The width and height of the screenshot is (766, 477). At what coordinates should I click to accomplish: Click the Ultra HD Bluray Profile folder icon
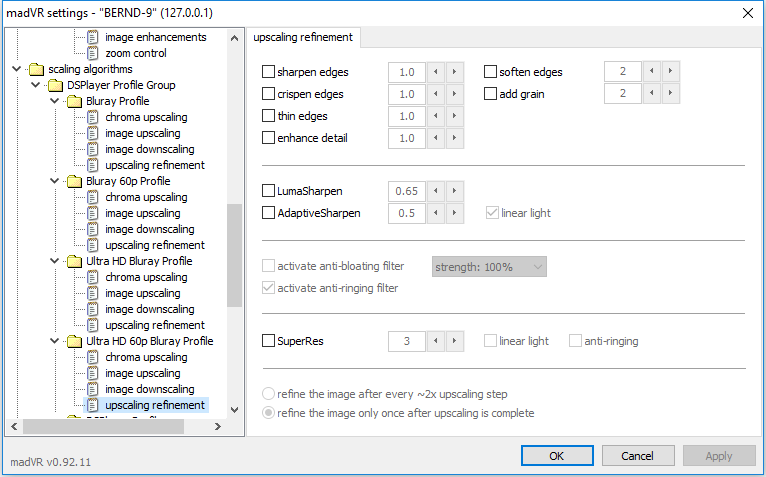click(x=74, y=261)
